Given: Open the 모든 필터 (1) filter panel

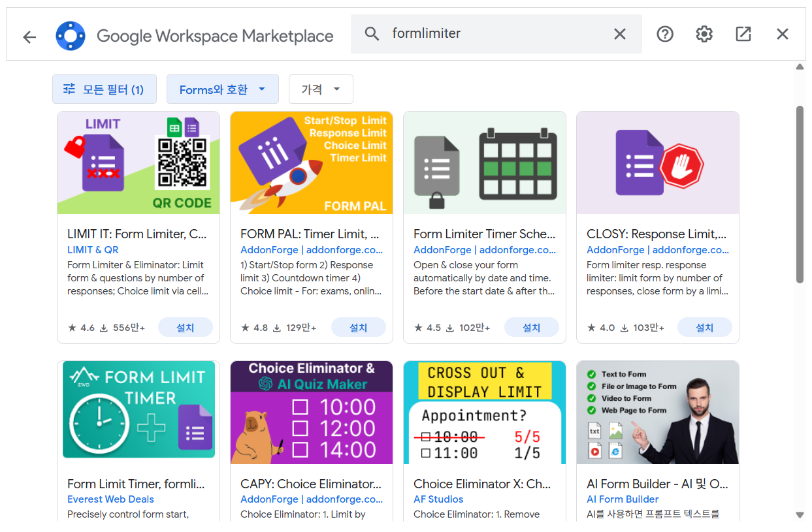Looking at the screenshot, I should 105,89.
